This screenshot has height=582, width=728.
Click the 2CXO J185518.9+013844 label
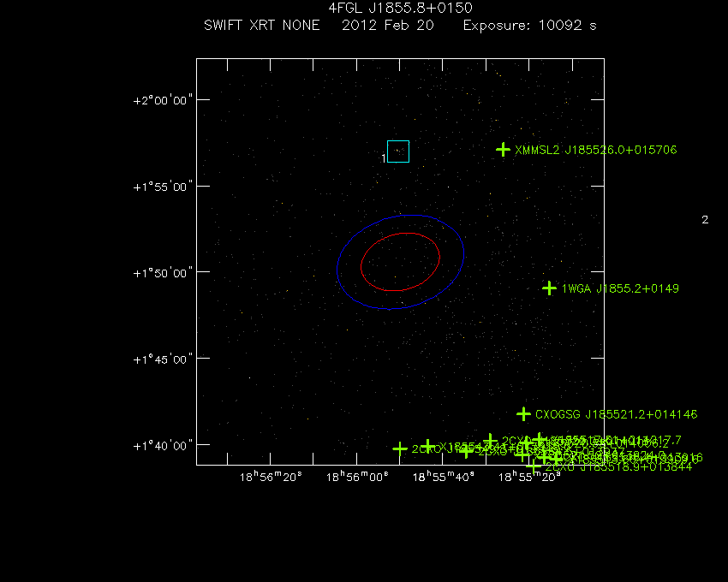click(618, 467)
